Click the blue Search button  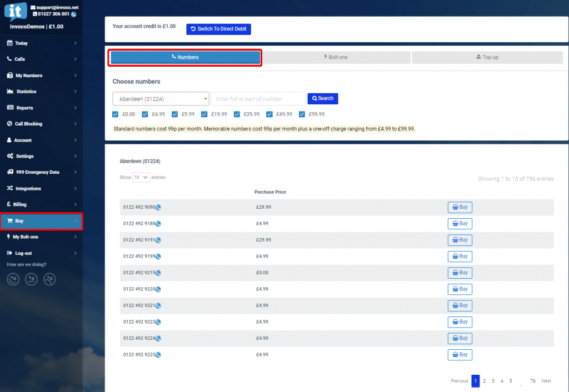pos(323,98)
